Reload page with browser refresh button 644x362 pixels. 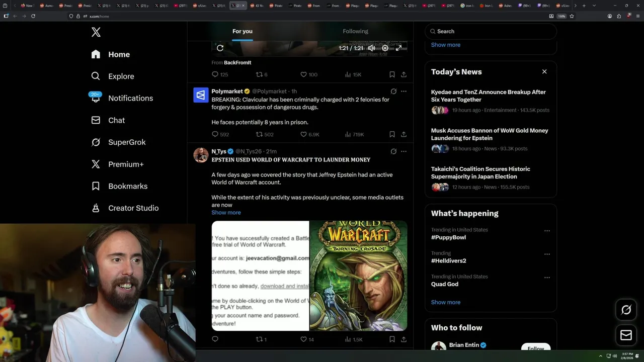(x=33, y=16)
